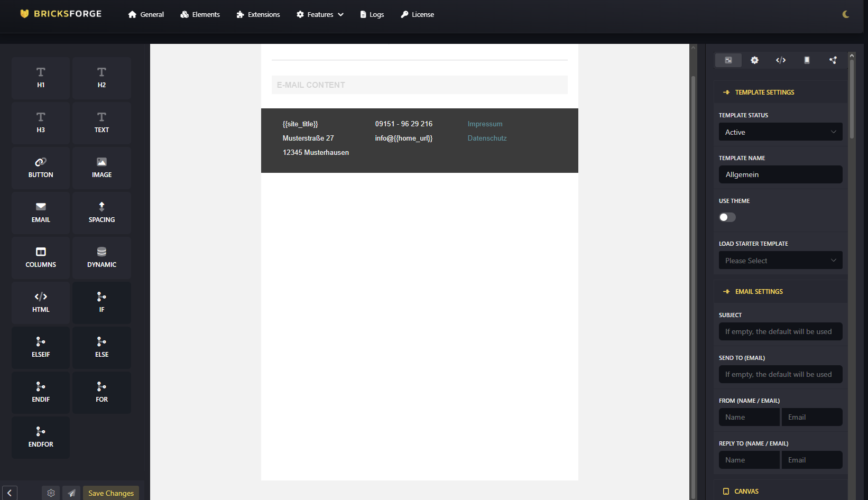Click the Subject input field
This screenshot has height=500, width=868.
click(x=780, y=331)
